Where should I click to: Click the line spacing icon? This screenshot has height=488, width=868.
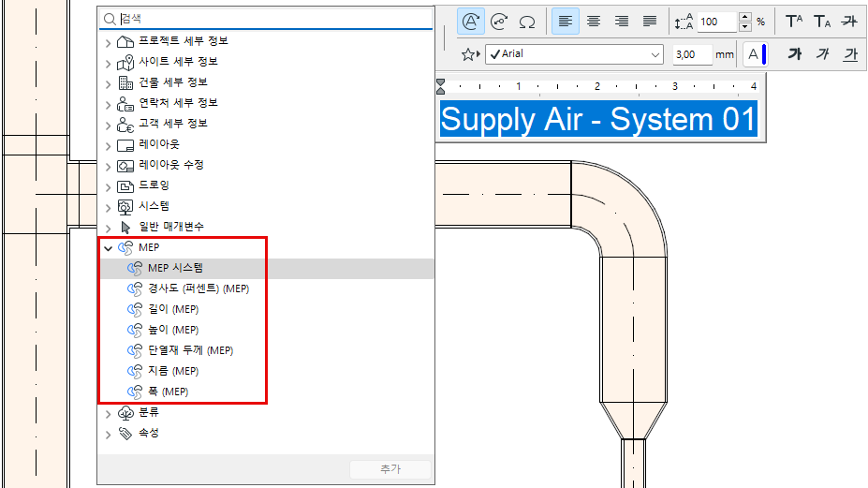pos(684,22)
